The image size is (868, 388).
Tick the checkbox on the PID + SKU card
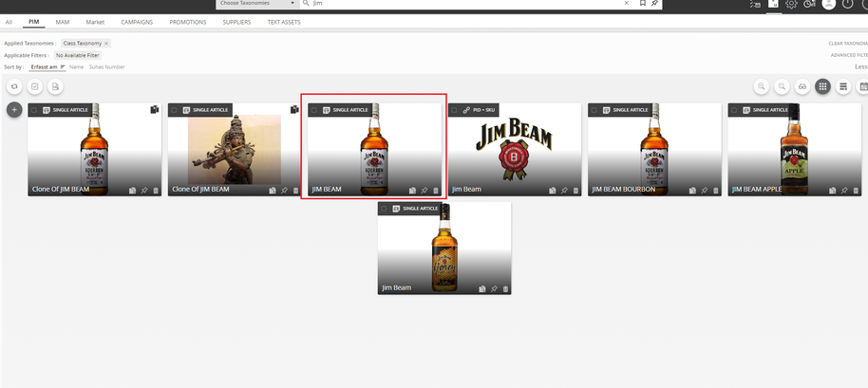click(x=454, y=110)
